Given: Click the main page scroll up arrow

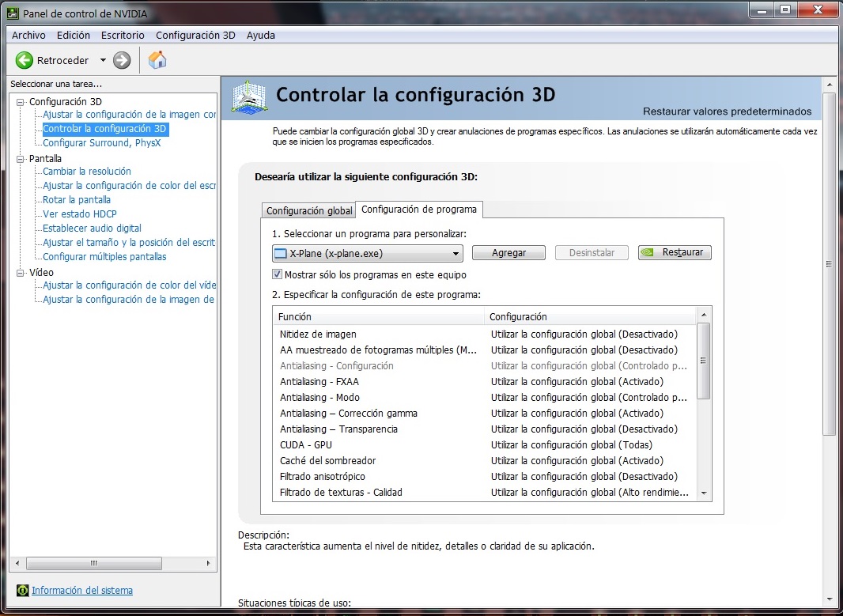Looking at the screenshot, I should pyautogui.click(x=830, y=85).
